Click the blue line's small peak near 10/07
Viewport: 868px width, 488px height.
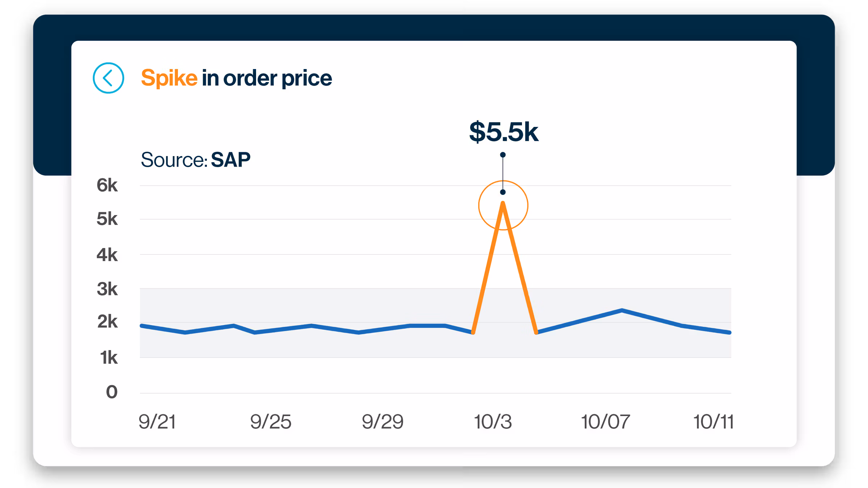pos(622,310)
